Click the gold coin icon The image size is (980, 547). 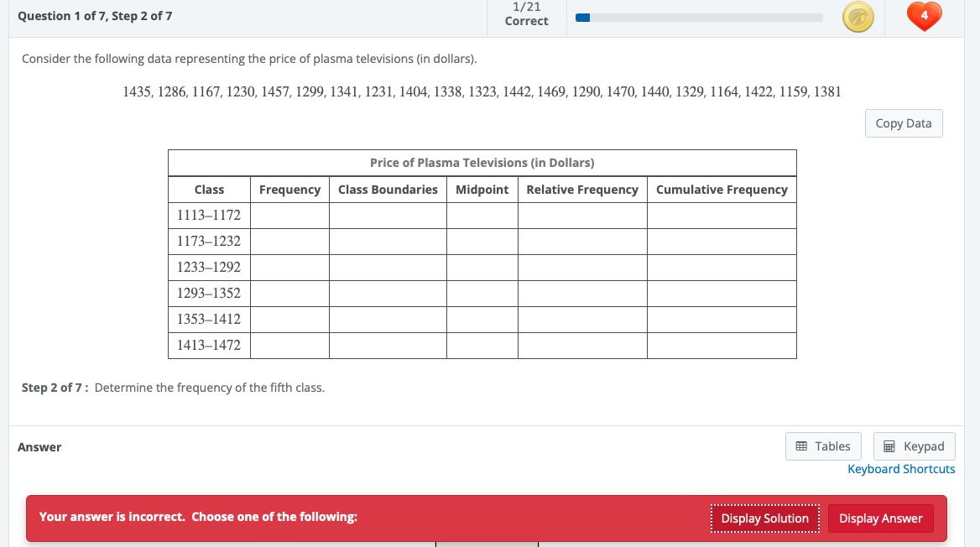(858, 17)
